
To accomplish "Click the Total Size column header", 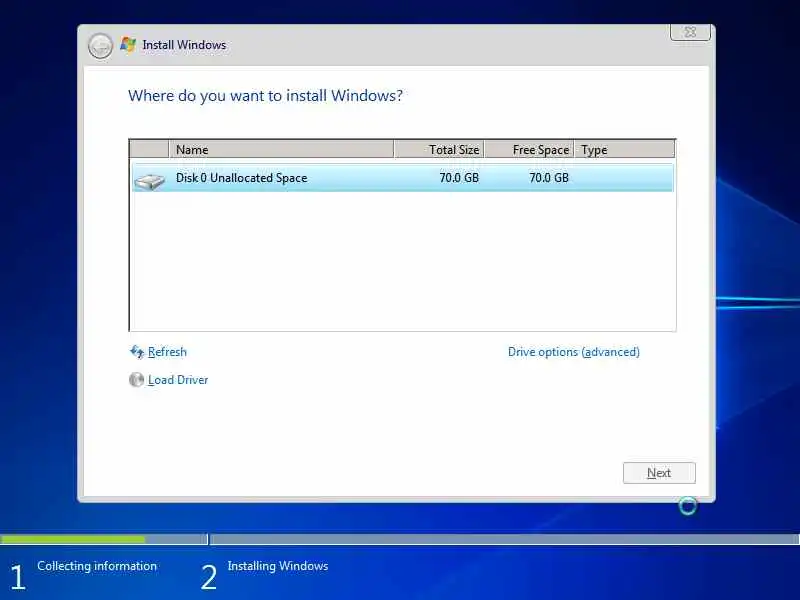I will click(439, 149).
